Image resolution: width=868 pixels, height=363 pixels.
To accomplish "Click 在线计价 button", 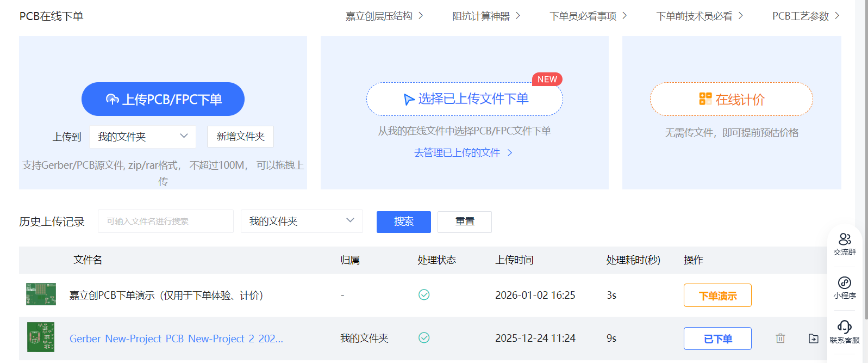I will point(732,99).
